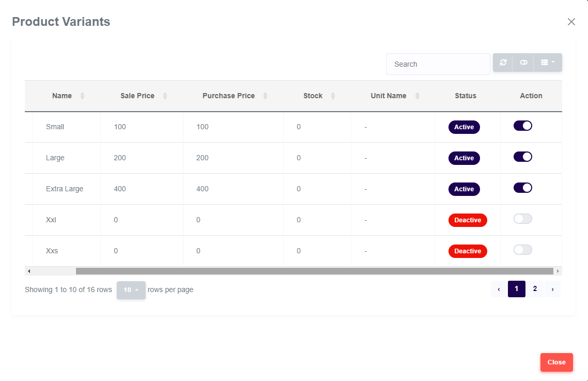This screenshot has height=381, width=588.
Task: Click the toggle view icon in toolbar
Action: click(523, 63)
